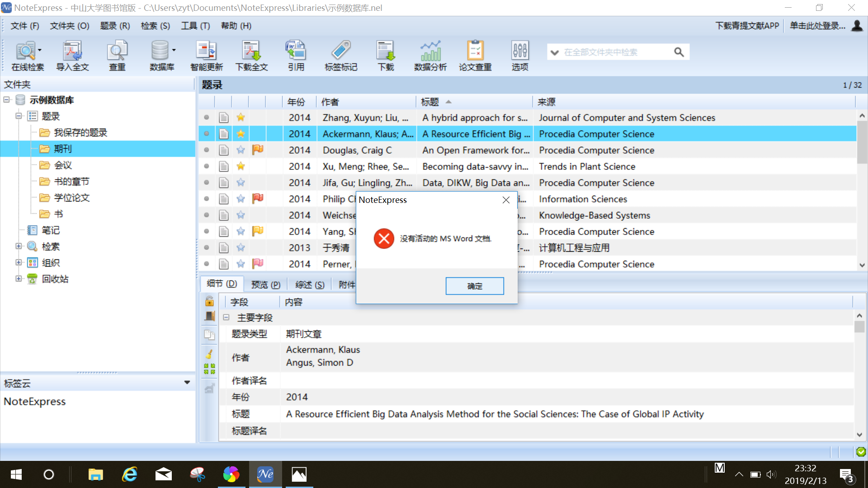This screenshot has height=488, width=868.
Task: Select the 学位论文 folder
Action: [72, 197]
